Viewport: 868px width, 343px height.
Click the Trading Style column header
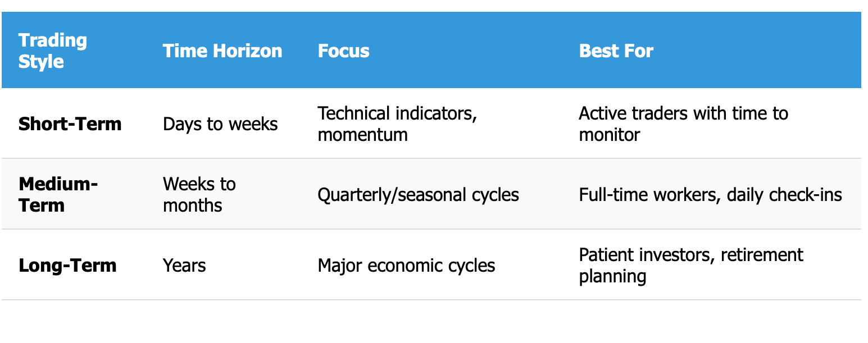coord(53,51)
